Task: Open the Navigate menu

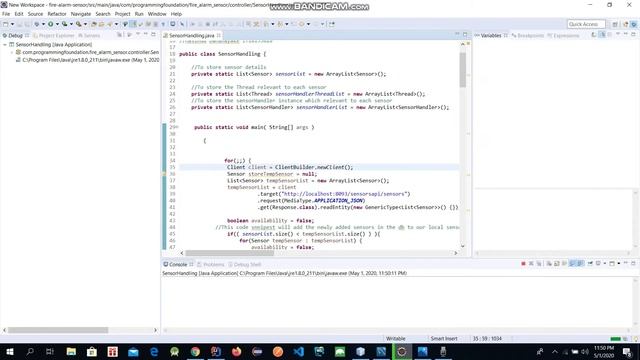Action: coord(81,14)
